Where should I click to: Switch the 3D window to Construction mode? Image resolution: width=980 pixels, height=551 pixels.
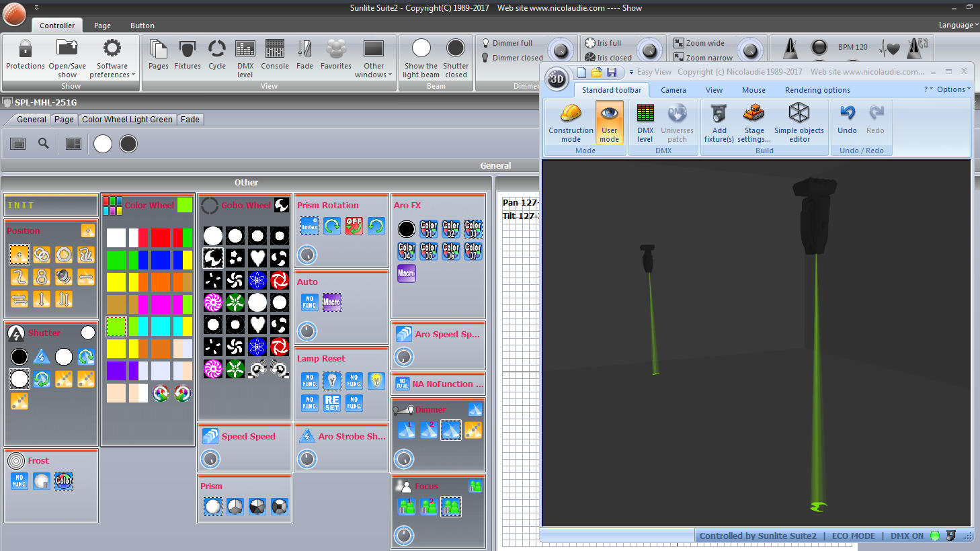571,122
